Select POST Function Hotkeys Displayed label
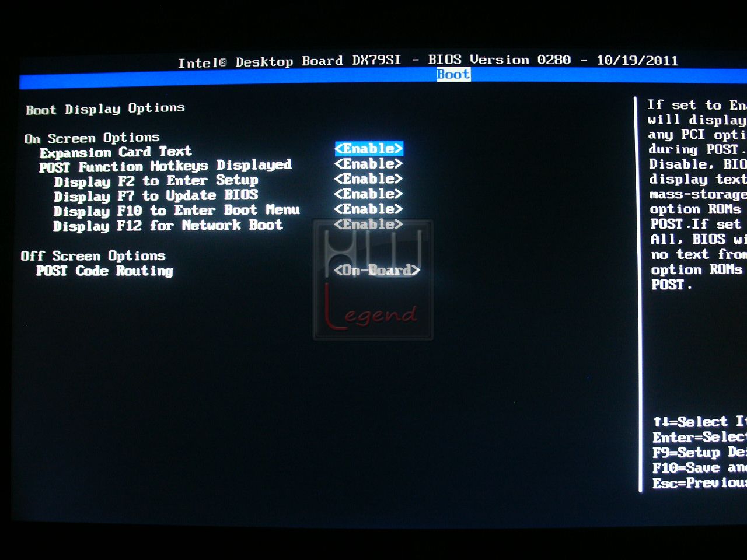The width and height of the screenshot is (747, 560). (165, 166)
